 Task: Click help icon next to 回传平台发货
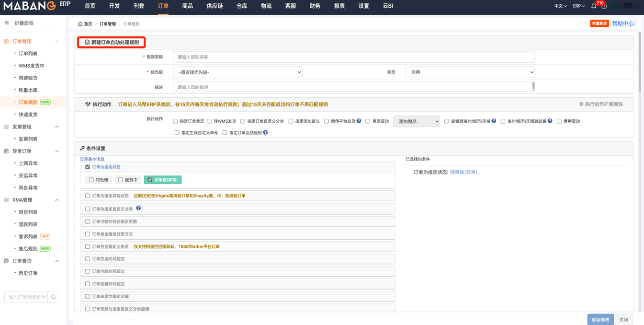pos(359,121)
